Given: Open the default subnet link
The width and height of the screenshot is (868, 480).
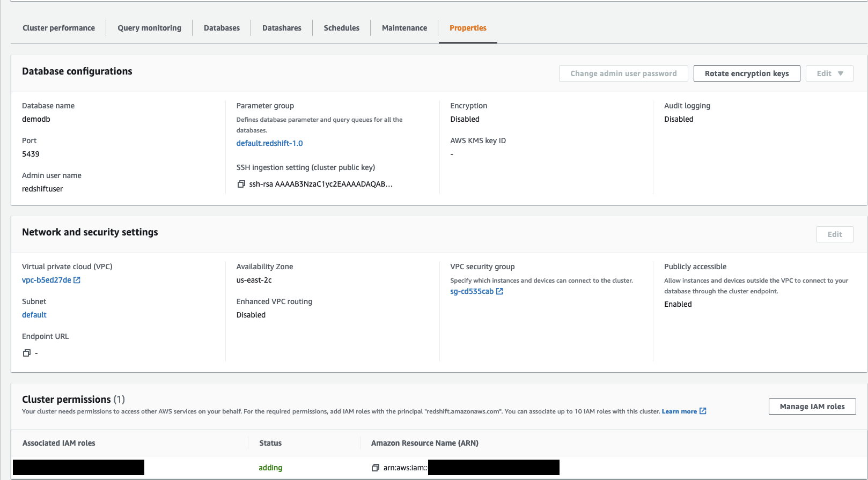Looking at the screenshot, I should coord(34,315).
